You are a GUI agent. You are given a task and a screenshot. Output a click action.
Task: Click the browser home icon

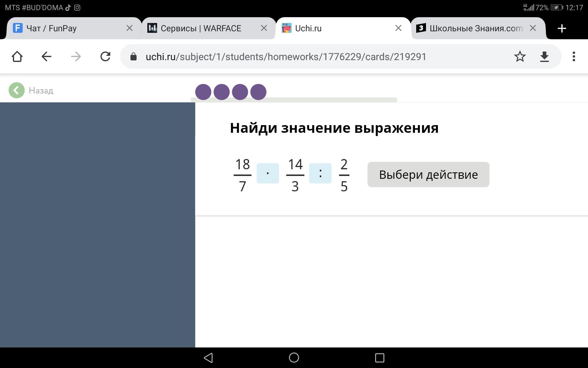[17, 56]
